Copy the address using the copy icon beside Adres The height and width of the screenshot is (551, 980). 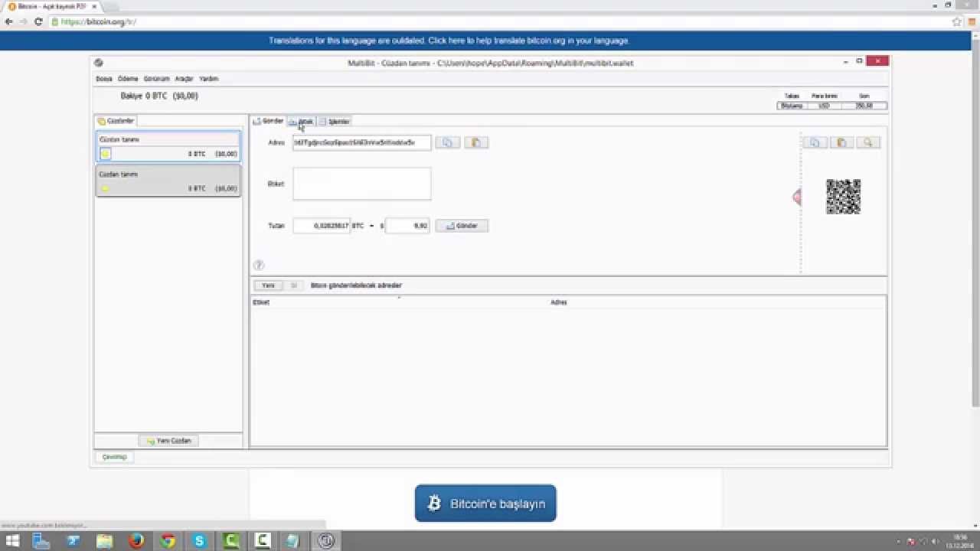click(448, 142)
